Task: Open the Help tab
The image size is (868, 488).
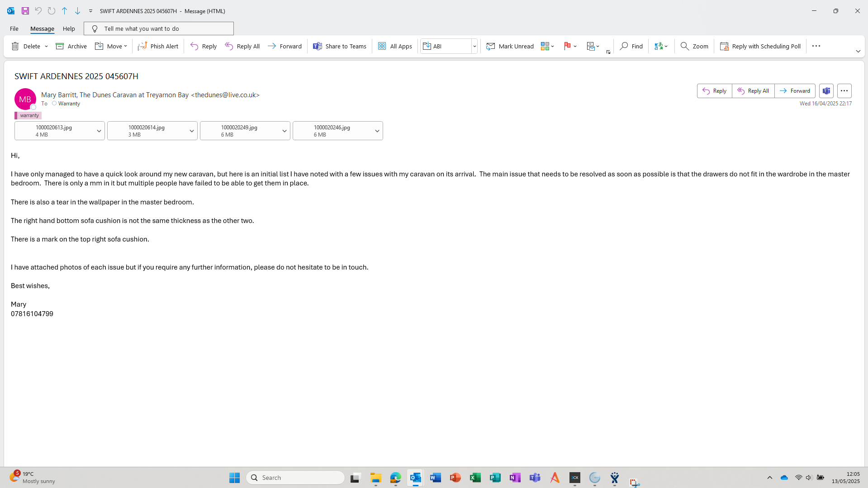Action: tap(69, 28)
